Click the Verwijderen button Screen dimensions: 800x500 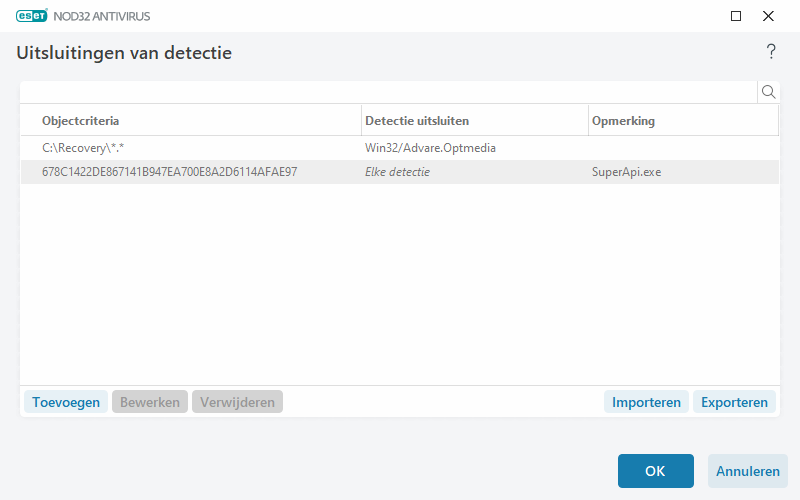pyautogui.click(x=238, y=402)
